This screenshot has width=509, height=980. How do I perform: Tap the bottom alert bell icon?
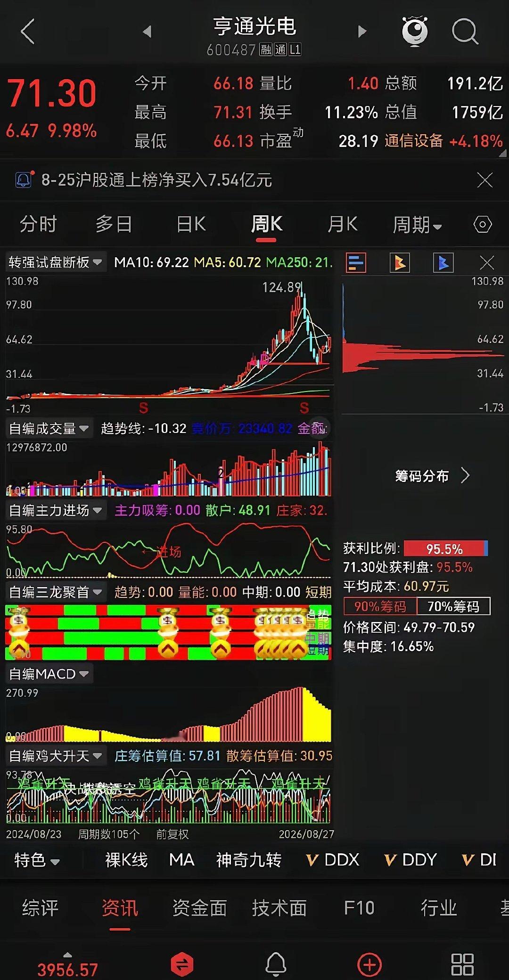[276, 964]
